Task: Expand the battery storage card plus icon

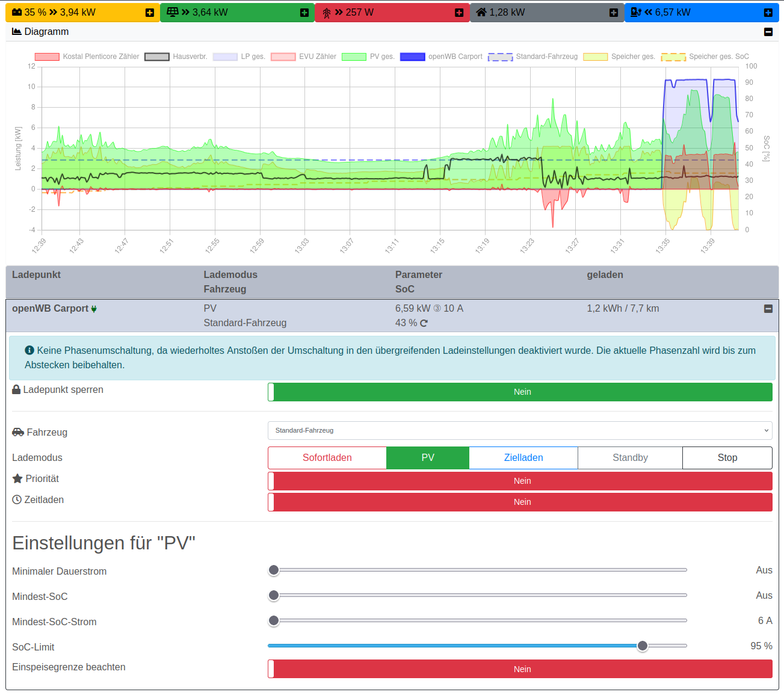Action: coord(150,13)
